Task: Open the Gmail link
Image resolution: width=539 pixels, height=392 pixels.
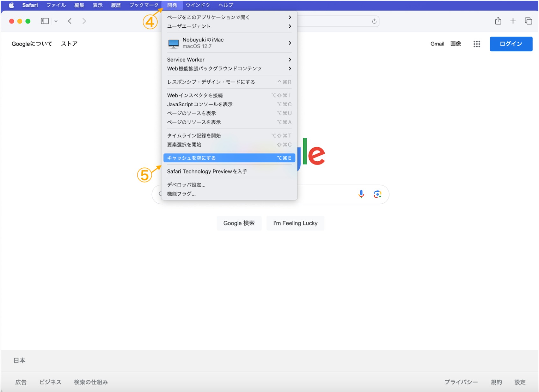Action: tap(437, 44)
